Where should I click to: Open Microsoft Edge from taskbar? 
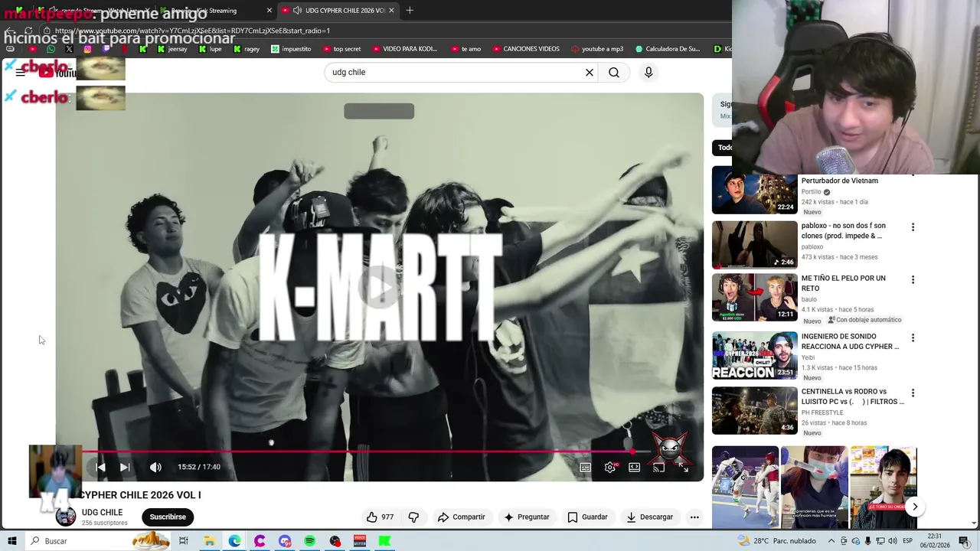point(234,541)
